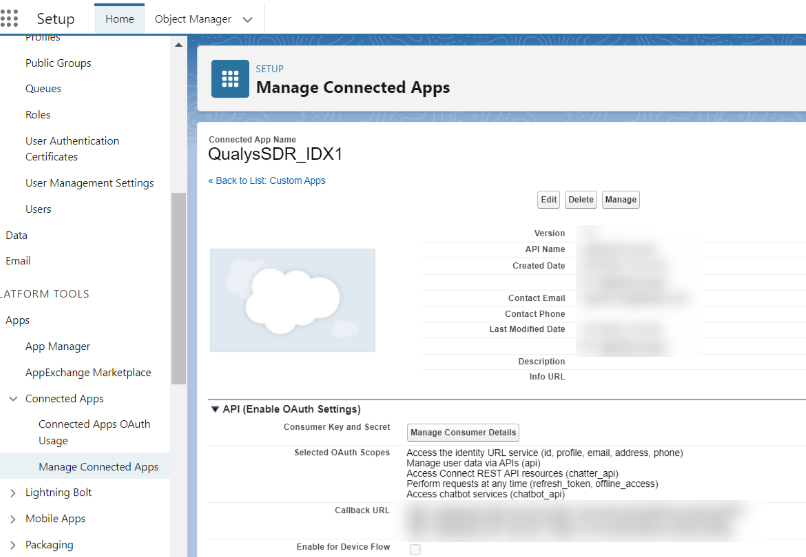Click the sidebar scrollbar thumb
The width and height of the screenshot is (806, 557).
[x=178, y=288]
